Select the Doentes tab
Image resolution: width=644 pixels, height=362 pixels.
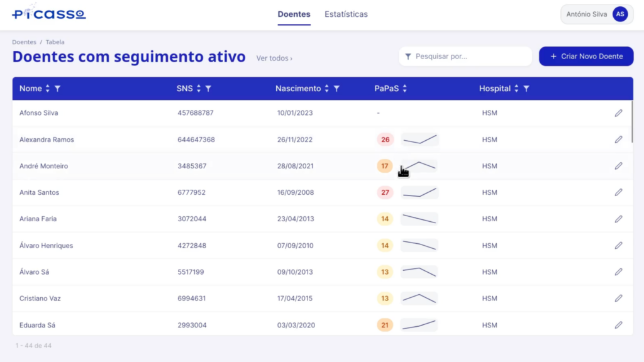294,14
